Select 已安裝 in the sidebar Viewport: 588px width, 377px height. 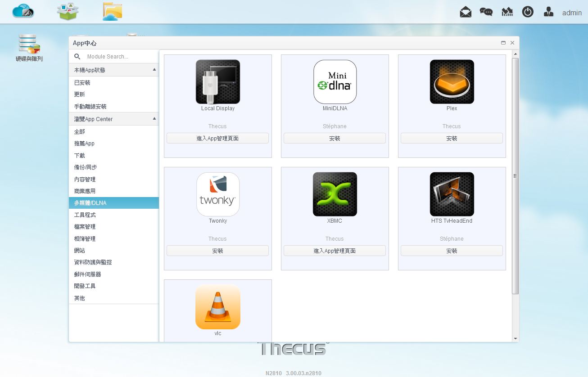point(114,83)
